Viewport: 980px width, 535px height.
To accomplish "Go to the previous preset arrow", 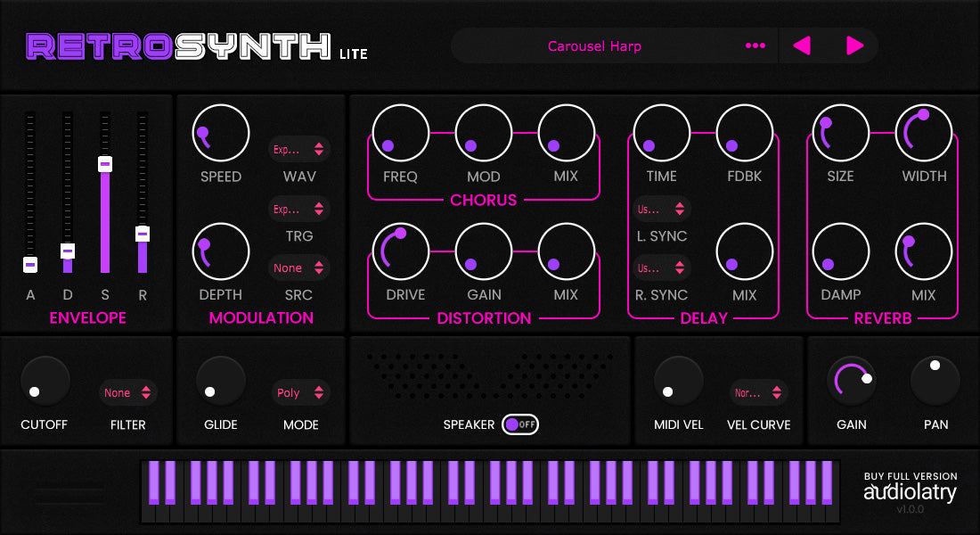I will pos(801,45).
